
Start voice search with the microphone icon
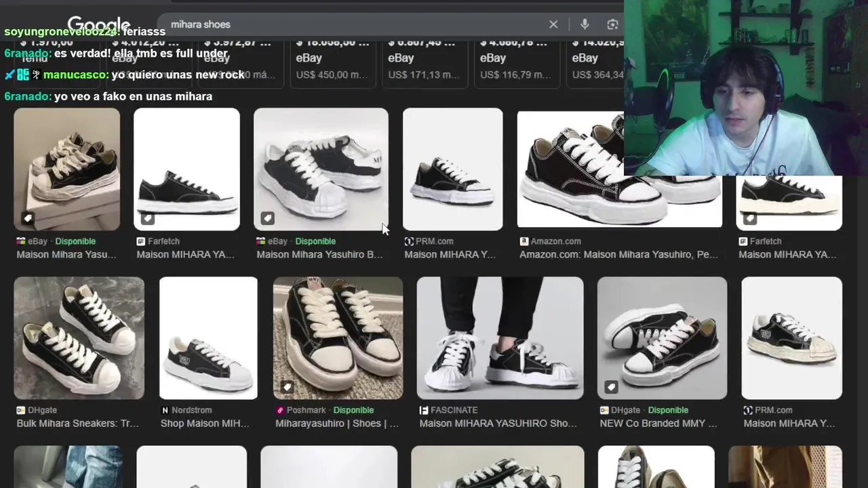(585, 24)
